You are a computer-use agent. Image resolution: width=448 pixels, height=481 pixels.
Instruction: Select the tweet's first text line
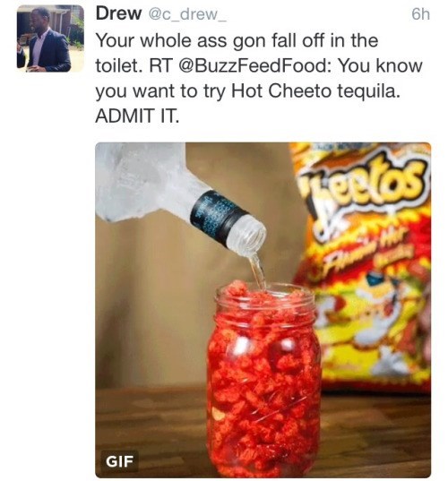(x=237, y=41)
